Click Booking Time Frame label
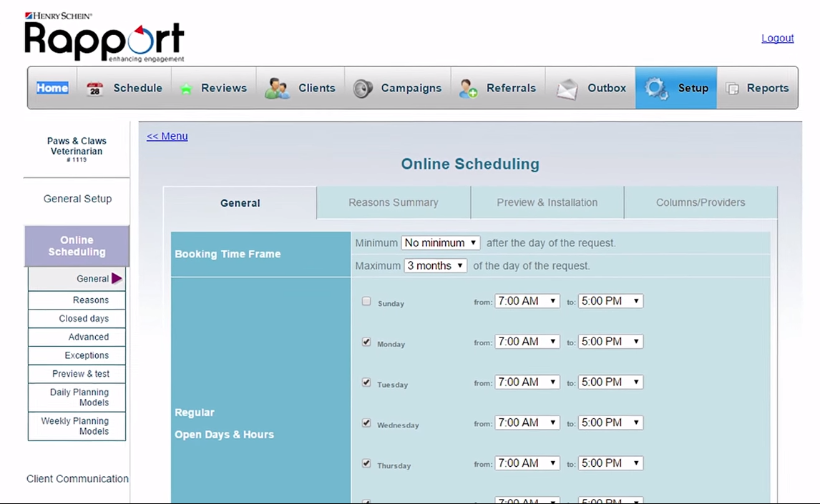The width and height of the screenshot is (820, 504). pyautogui.click(x=228, y=255)
